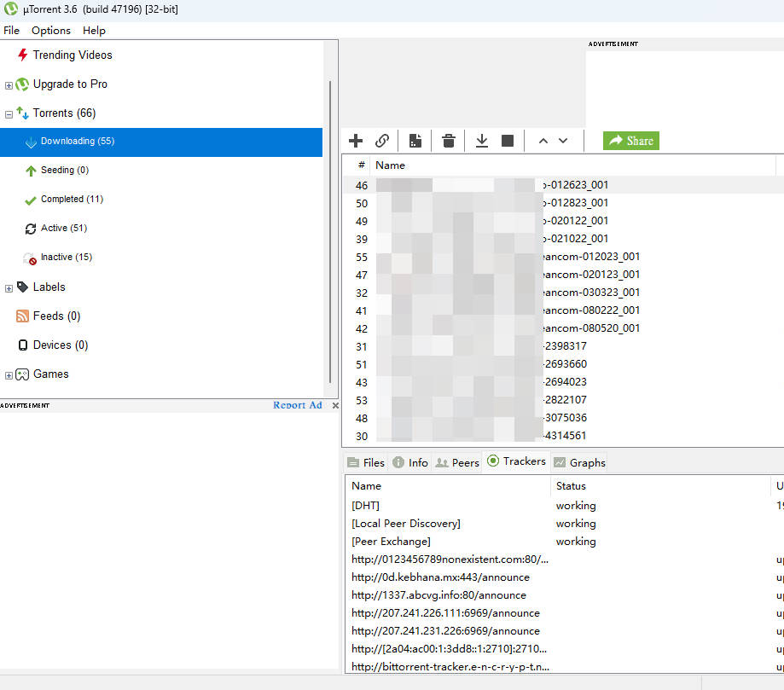Open the Options menu

pyautogui.click(x=51, y=30)
